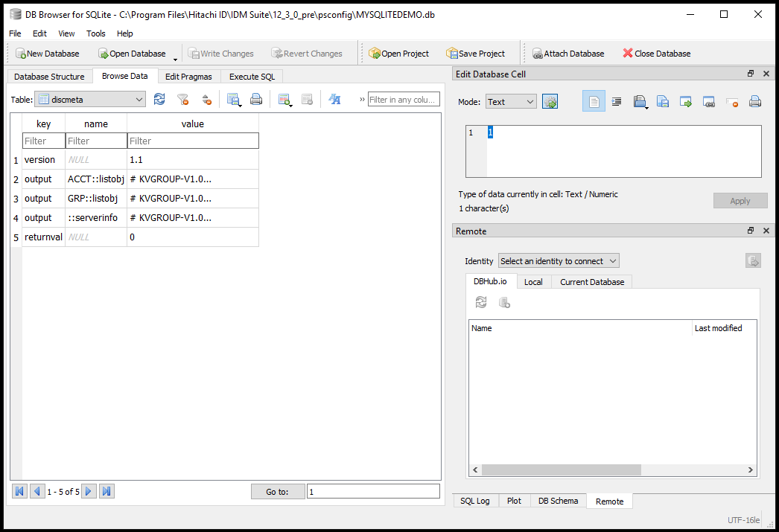Expand the Mode dropdown set to Text
The image size is (779, 532).
(x=510, y=102)
